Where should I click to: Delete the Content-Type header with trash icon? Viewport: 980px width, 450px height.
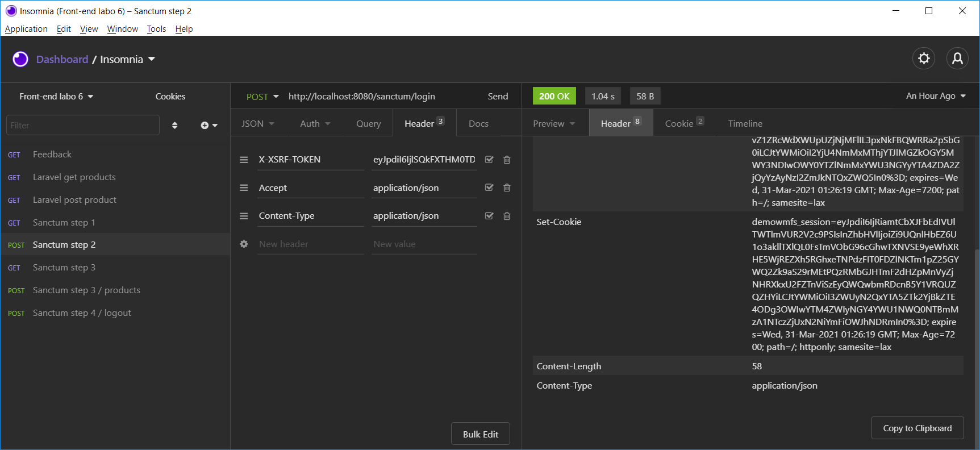pyautogui.click(x=507, y=216)
